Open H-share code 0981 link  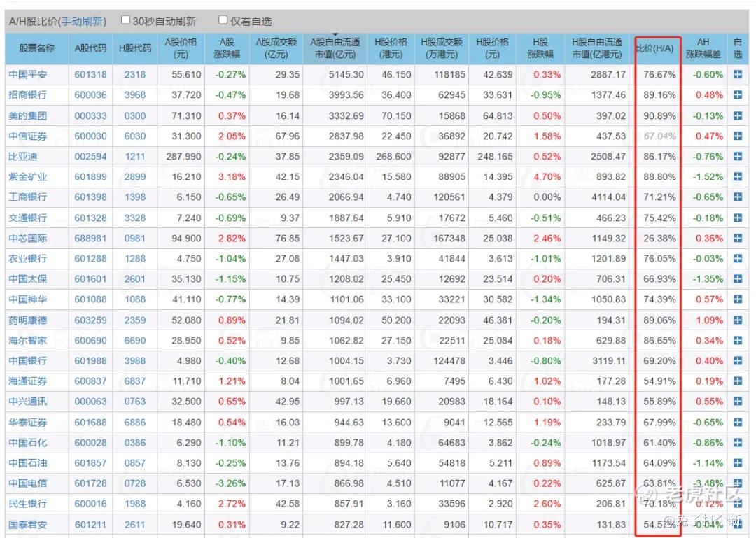(134, 238)
